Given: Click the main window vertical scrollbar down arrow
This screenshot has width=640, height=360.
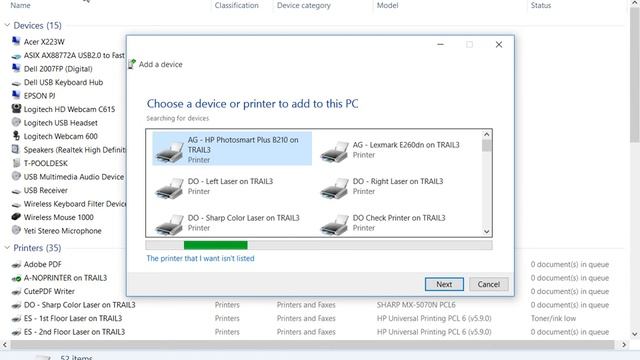Looking at the screenshot, I should click(634, 334).
